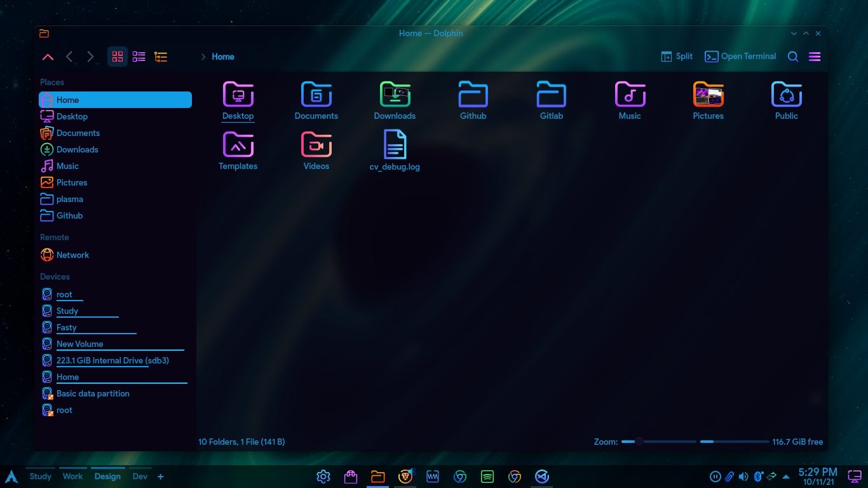This screenshot has width=868, height=488.
Task: Open Downloads from the Places panel
Action: pos(115,149)
